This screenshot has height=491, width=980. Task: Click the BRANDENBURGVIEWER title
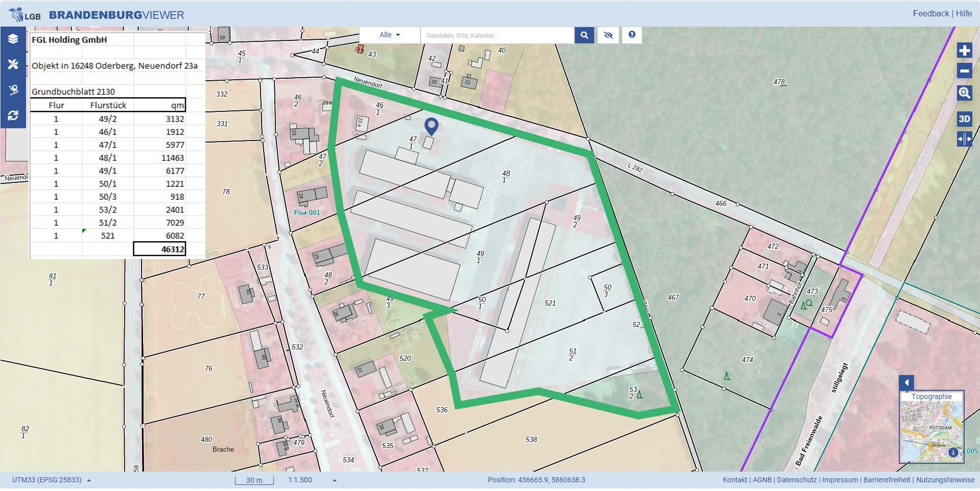tap(116, 15)
